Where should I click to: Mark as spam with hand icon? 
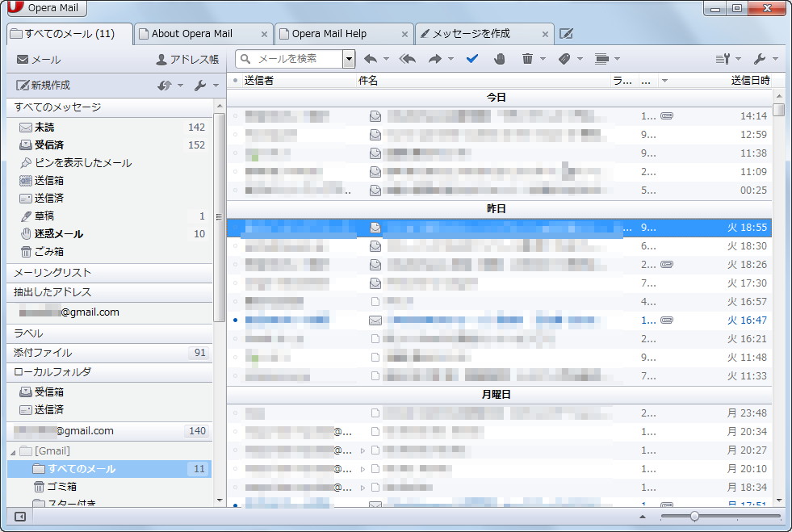click(499, 59)
